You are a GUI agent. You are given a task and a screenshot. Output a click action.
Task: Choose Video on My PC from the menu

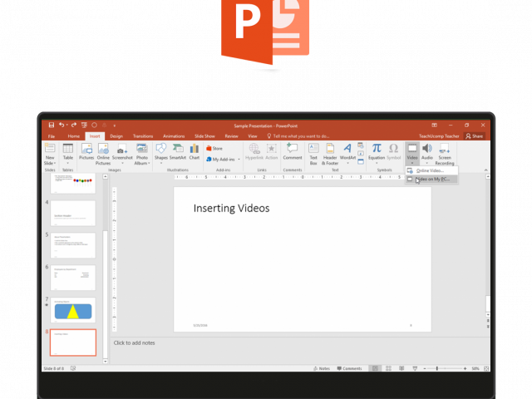tap(431, 179)
